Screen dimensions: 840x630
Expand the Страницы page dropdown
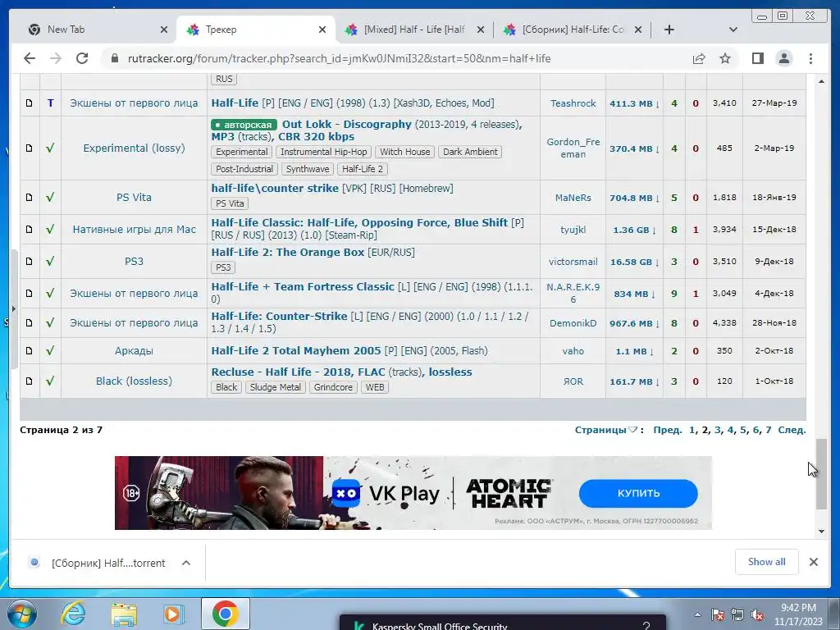tap(606, 430)
